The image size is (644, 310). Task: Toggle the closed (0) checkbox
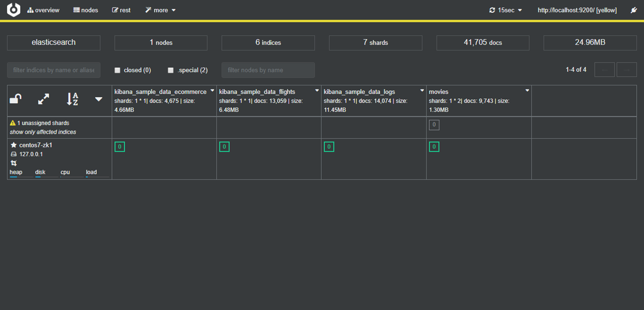117,70
